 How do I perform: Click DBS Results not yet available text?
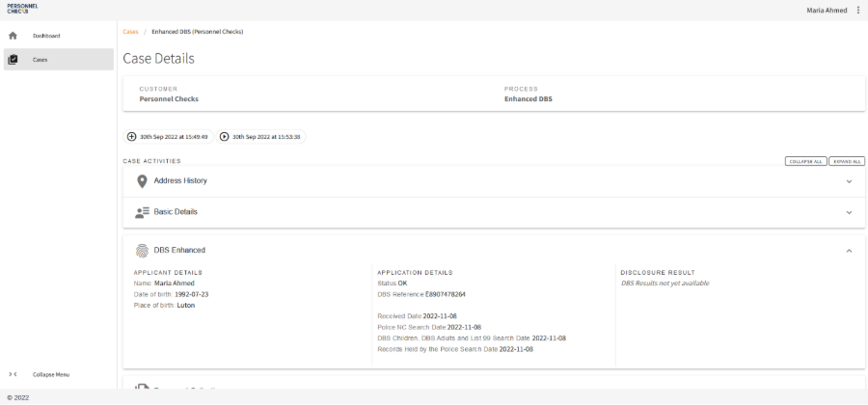pos(665,283)
